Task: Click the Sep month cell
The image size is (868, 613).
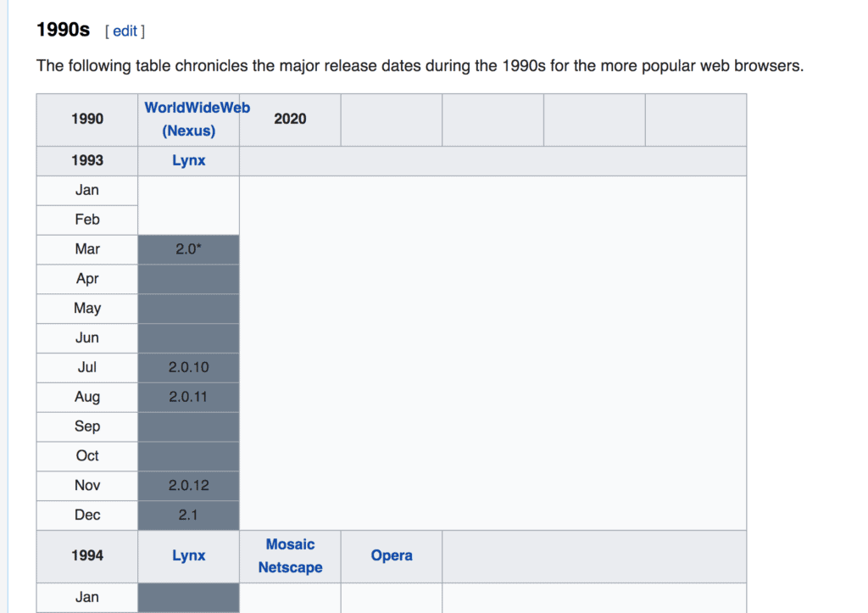Action: tap(87, 426)
